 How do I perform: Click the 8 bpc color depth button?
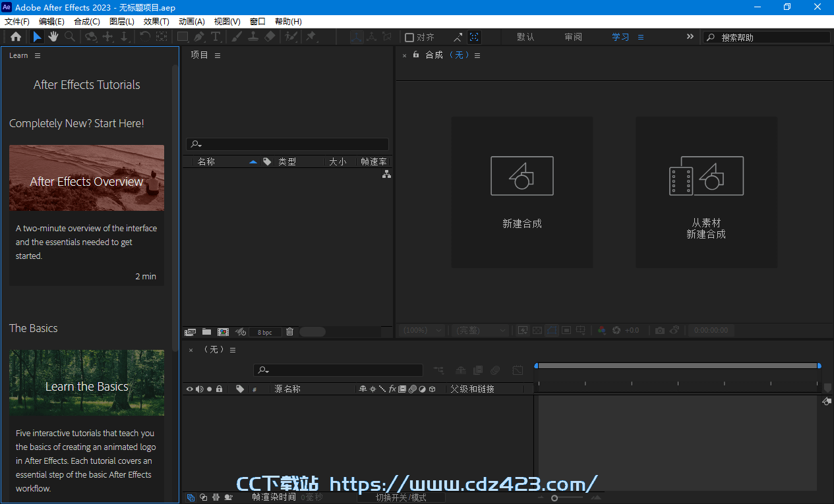pyautogui.click(x=265, y=333)
